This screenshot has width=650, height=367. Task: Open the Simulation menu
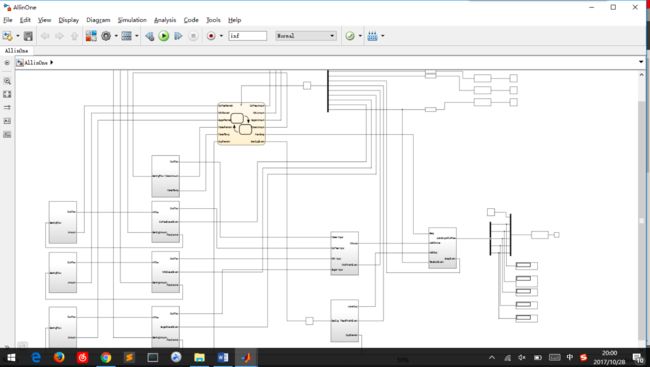tap(132, 20)
